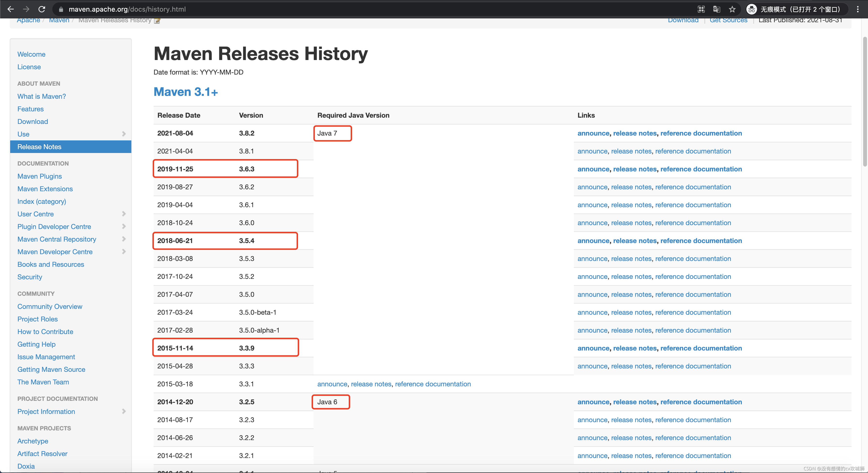Open The Maven Team link
Viewport: 868px width, 473px height.
[x=43, y=382]
